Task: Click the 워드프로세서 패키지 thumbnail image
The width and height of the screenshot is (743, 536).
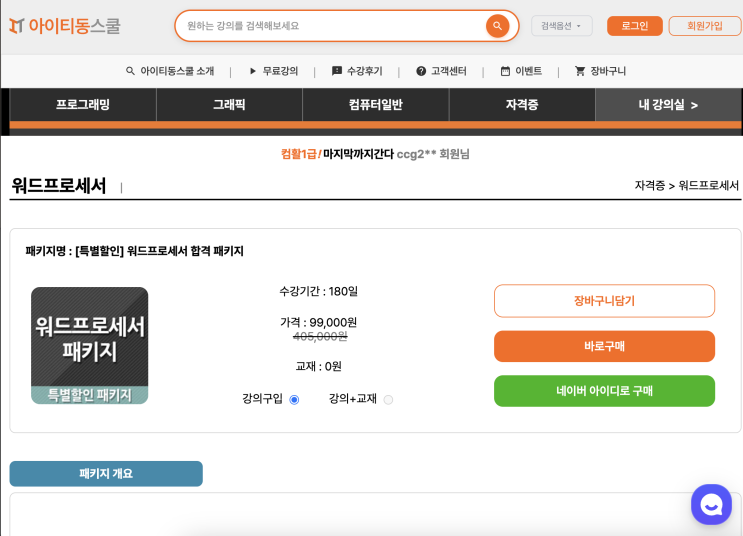Action: [x=90, y=345]
